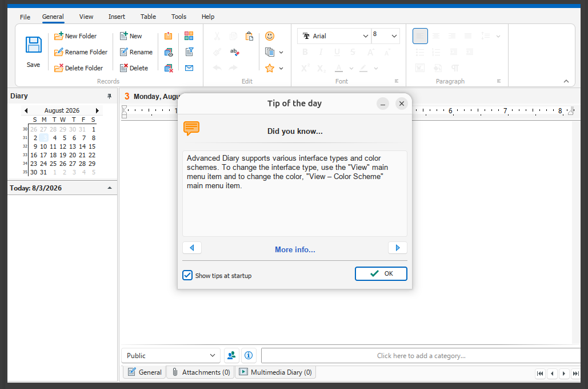Open the More info... link
Image resolution: width=588 pixels, height=389 pixels.
coord(295,249)
